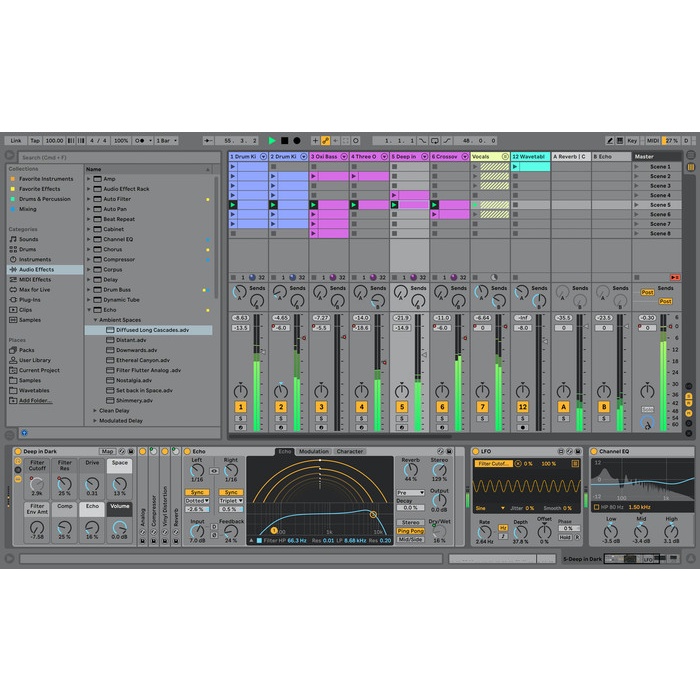
Task: Adjust the LFO Rate knob
Action: [484, 532]
